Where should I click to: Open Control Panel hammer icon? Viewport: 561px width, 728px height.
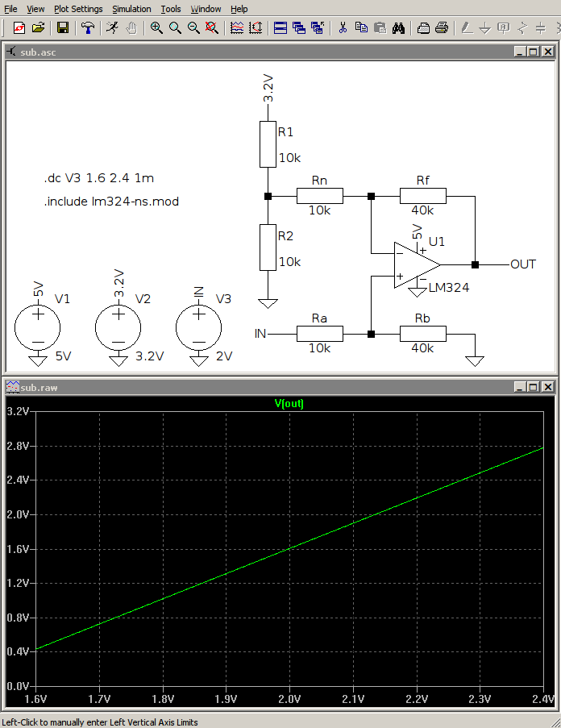88,28
